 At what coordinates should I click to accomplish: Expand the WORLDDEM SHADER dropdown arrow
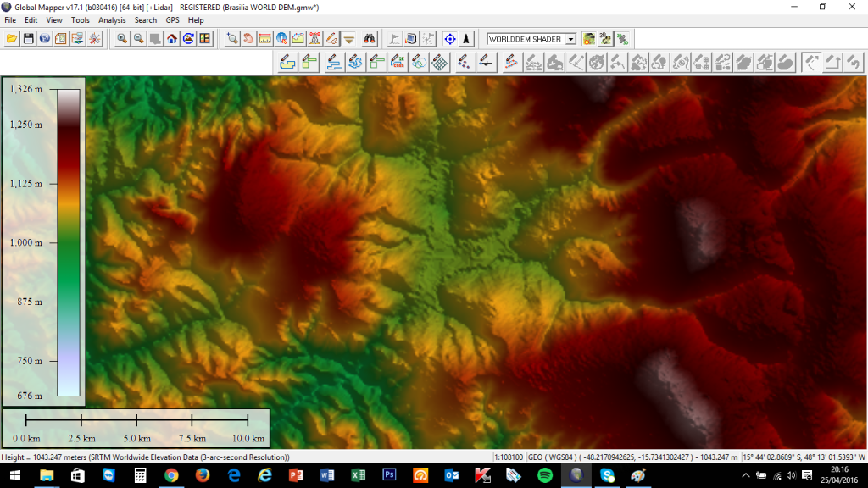click(570, 39)
